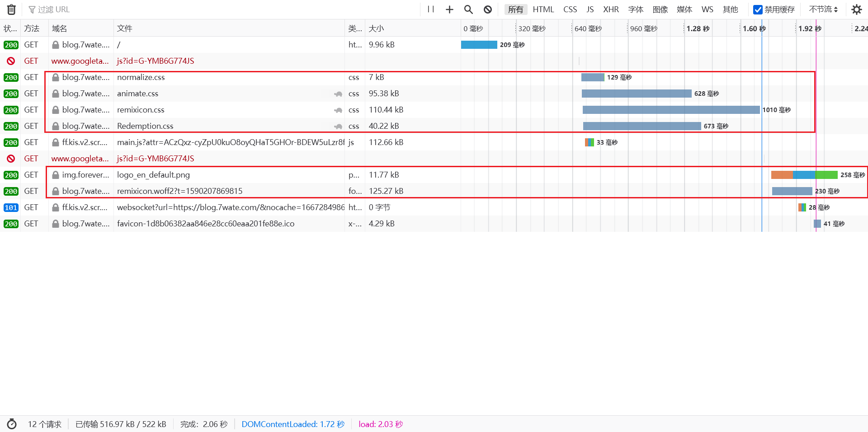Viewport: 868px width, 432px height.
Task: Pause network recording
Action: tap(430, 9)
